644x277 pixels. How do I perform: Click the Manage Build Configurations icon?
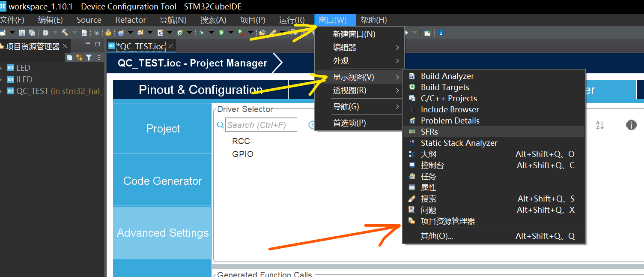(45, 33)
